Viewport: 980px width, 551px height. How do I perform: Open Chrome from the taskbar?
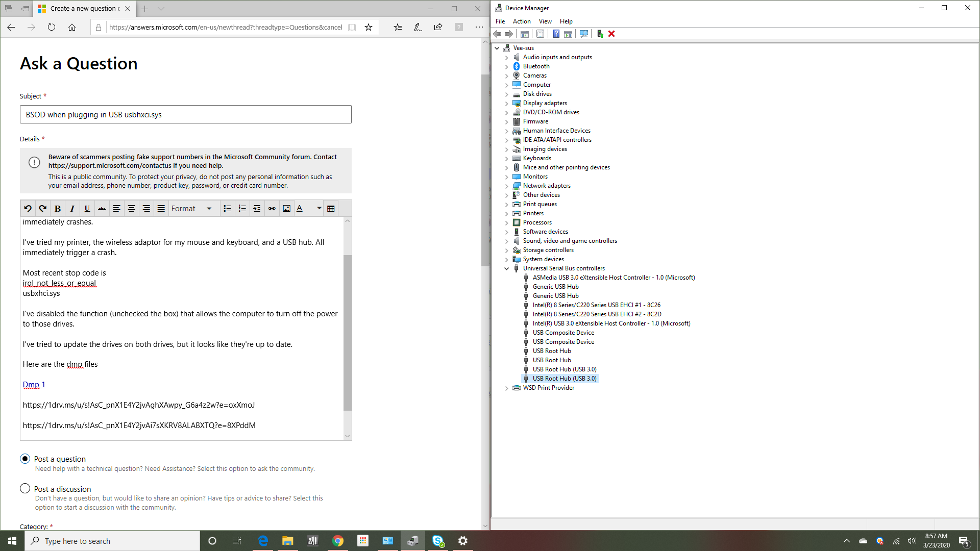tap(337, 541)
